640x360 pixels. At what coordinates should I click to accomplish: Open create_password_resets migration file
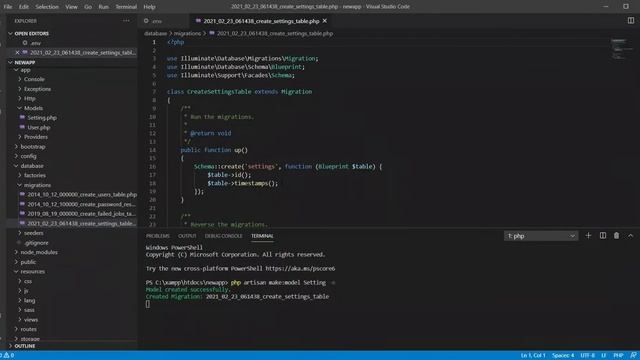tap(81, 204)
